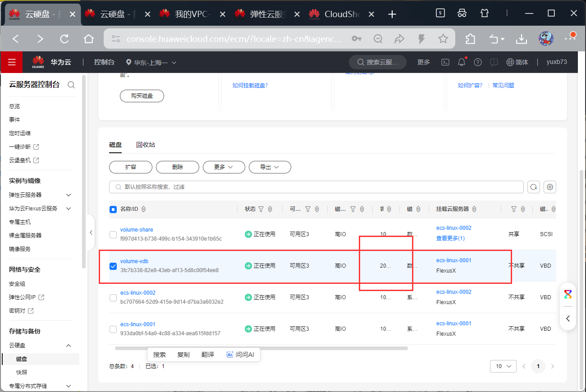This screenshot has width=586, height=392.
Task: Filter the 状态 column
Action: click(261, 209)
